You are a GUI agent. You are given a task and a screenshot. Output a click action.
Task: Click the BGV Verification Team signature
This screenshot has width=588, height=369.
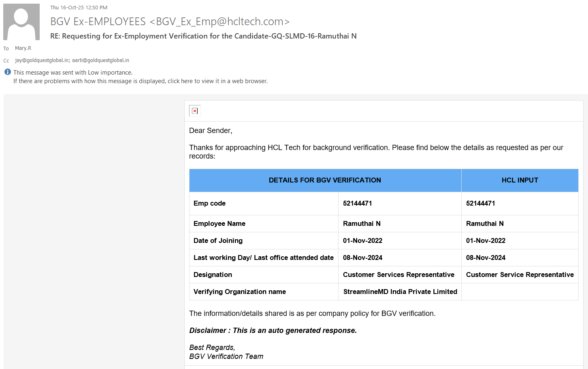[226, 356]
